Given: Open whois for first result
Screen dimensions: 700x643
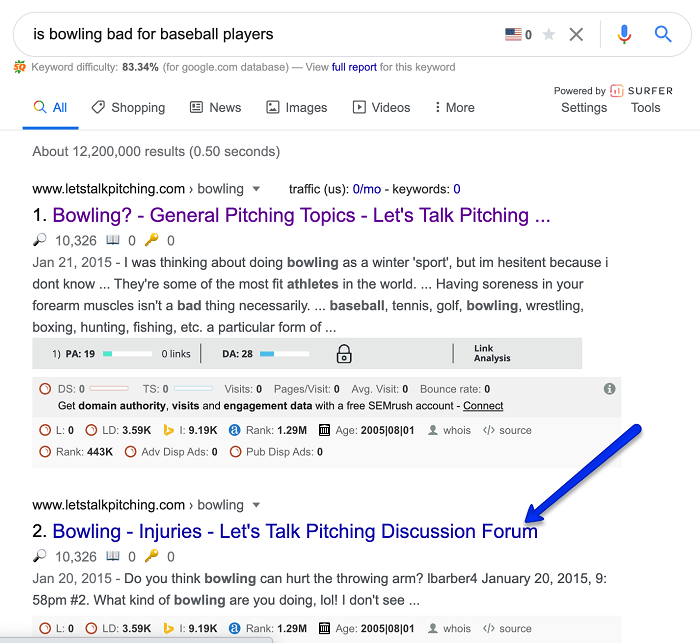Looking at the screenshot, I should pos(449,430).
